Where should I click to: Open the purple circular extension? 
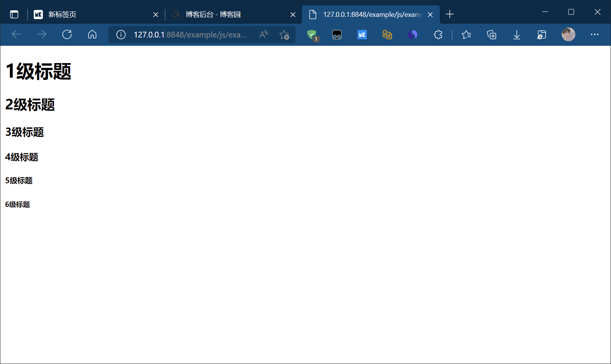coord(413,35)
